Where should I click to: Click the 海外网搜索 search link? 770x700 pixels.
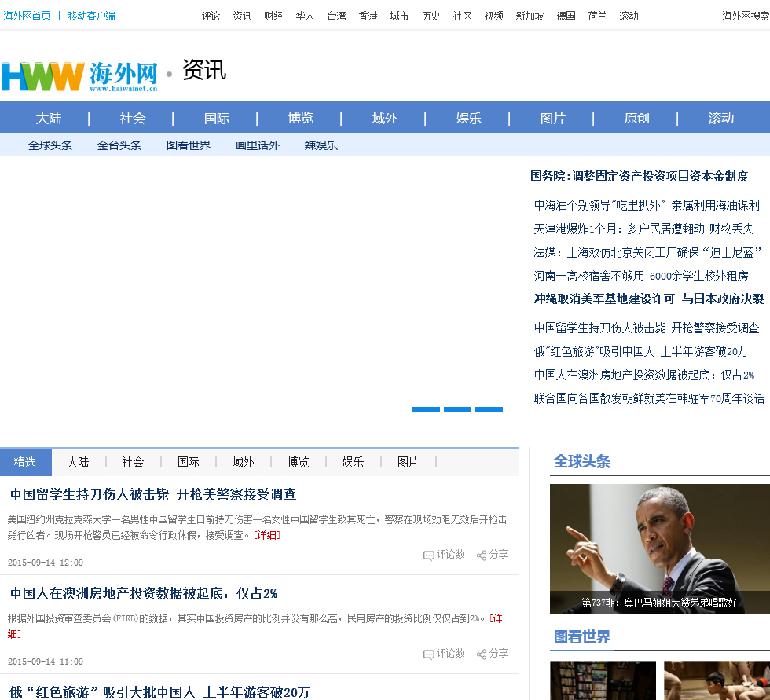(x=746, y=16)
